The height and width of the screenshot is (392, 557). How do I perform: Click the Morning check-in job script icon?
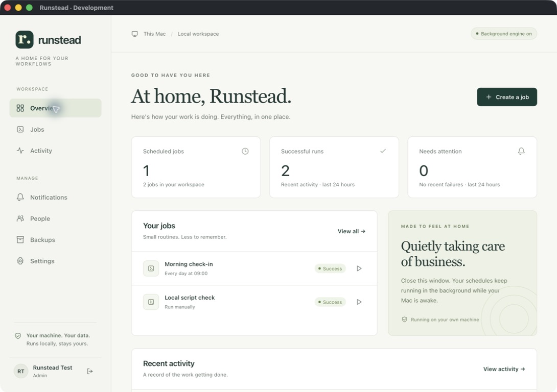click(x=151, y=268)
